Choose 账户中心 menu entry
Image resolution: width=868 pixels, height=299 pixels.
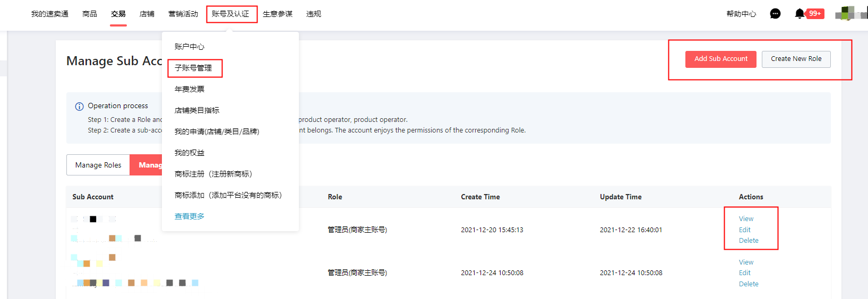pos(190,47)
